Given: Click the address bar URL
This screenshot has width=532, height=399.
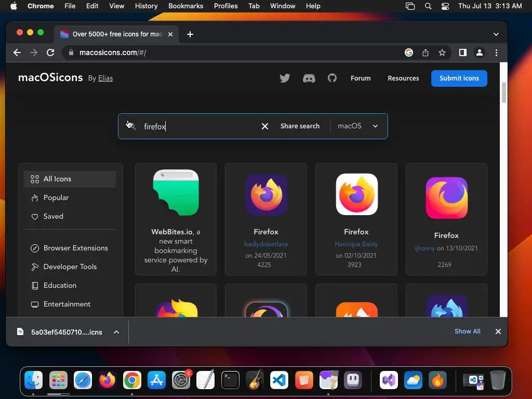Looking at the screenshot, I should click(112, 52).
